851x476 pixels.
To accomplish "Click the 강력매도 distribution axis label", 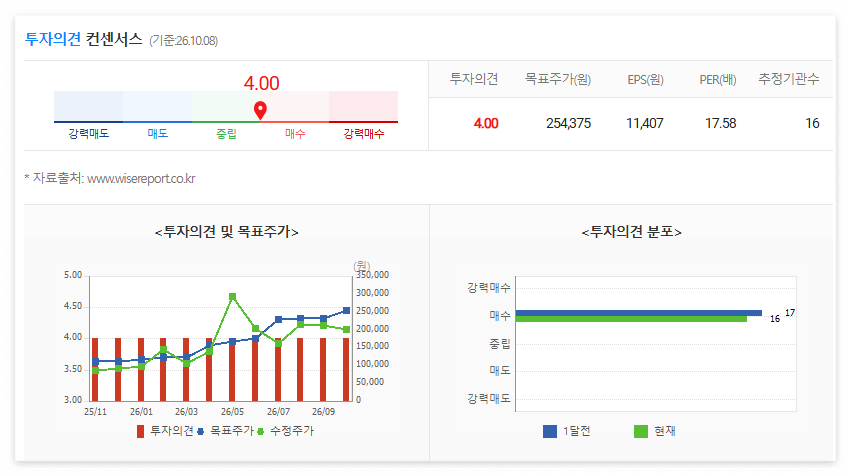I will [x=489, y=398].
